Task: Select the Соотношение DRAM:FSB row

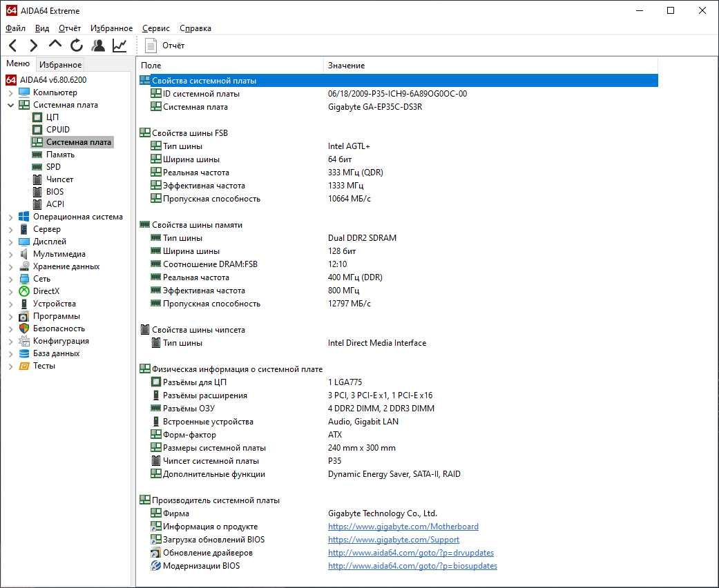Action: (399, 264)
